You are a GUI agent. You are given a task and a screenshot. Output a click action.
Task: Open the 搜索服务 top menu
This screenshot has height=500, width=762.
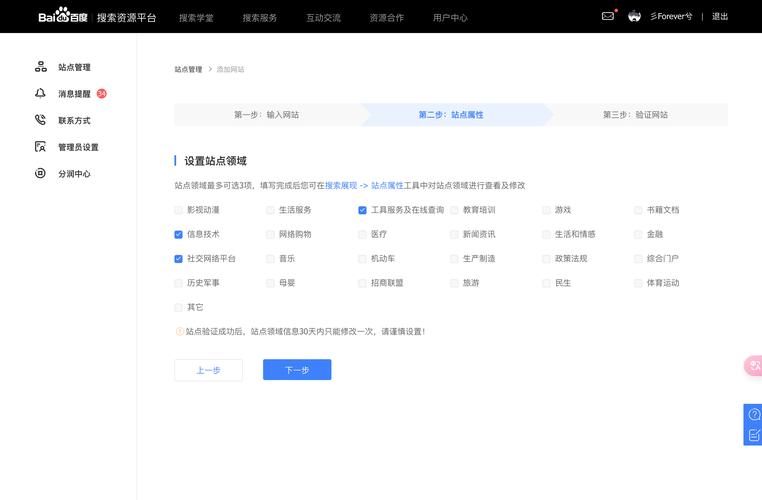pyautogui.click(x=260, y=18)
